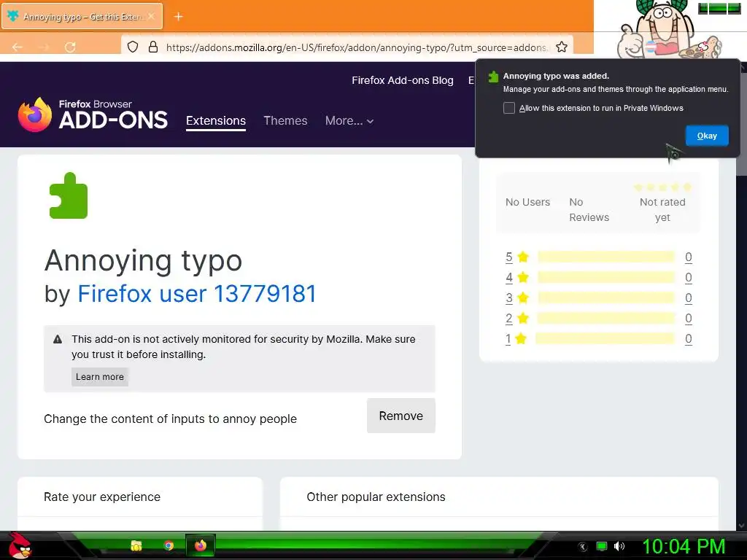Open the Angry Birds start menu icon

19,545
